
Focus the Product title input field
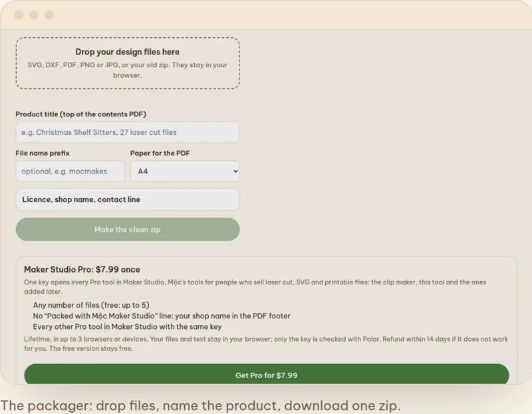[128, 132]
